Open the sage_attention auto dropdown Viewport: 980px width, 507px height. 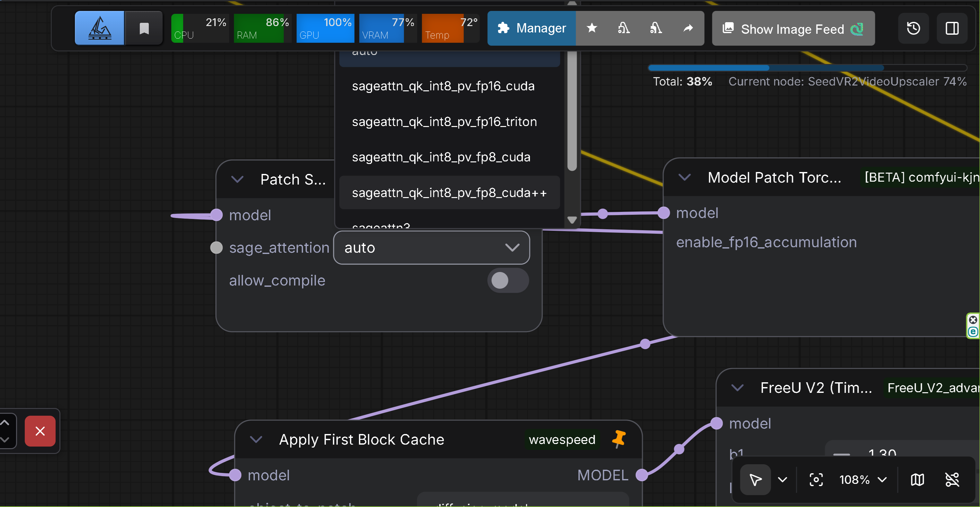(431, 248)
